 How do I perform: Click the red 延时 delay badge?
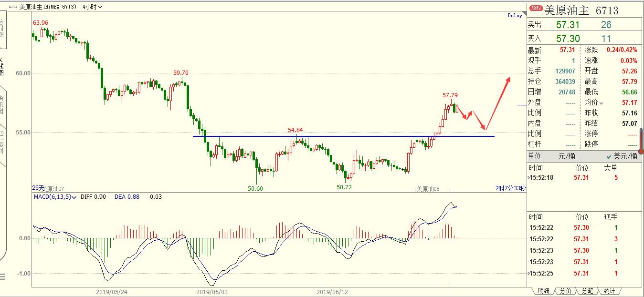click(536, 9)
